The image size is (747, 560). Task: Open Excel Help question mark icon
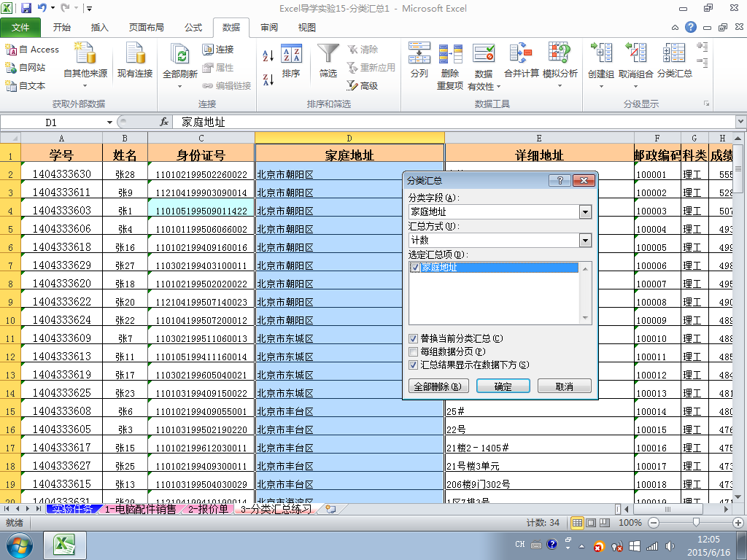(690, 27)
